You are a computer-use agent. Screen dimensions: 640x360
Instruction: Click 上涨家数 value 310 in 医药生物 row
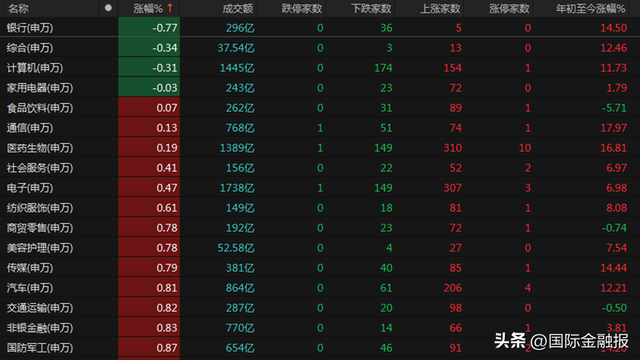pyautogui.click(x=453, y=148)
